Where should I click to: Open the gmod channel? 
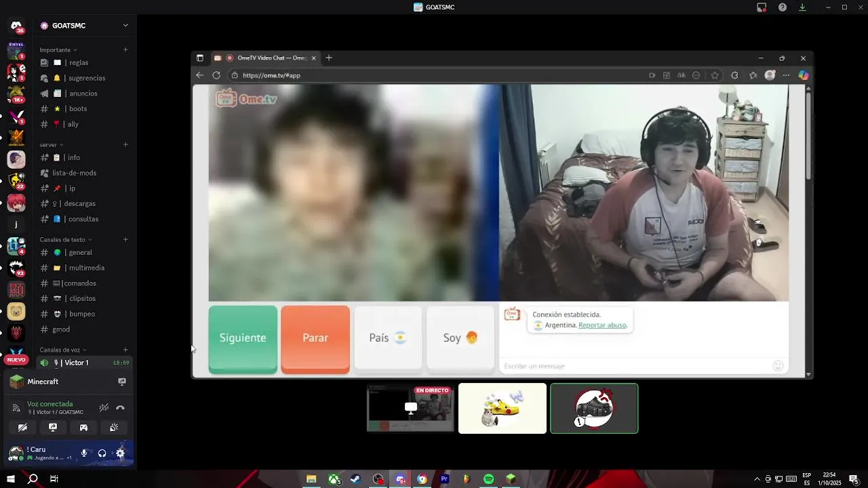point(85,329)
